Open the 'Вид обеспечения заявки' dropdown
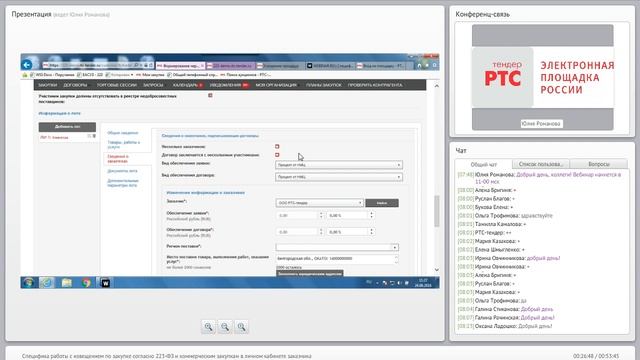The height and width of the screenshot is (360, 640). pos(339,165)
